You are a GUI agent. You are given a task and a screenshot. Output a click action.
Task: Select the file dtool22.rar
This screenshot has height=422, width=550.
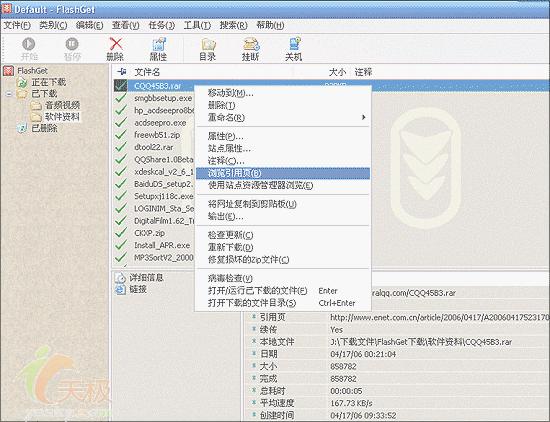[154, 147]
